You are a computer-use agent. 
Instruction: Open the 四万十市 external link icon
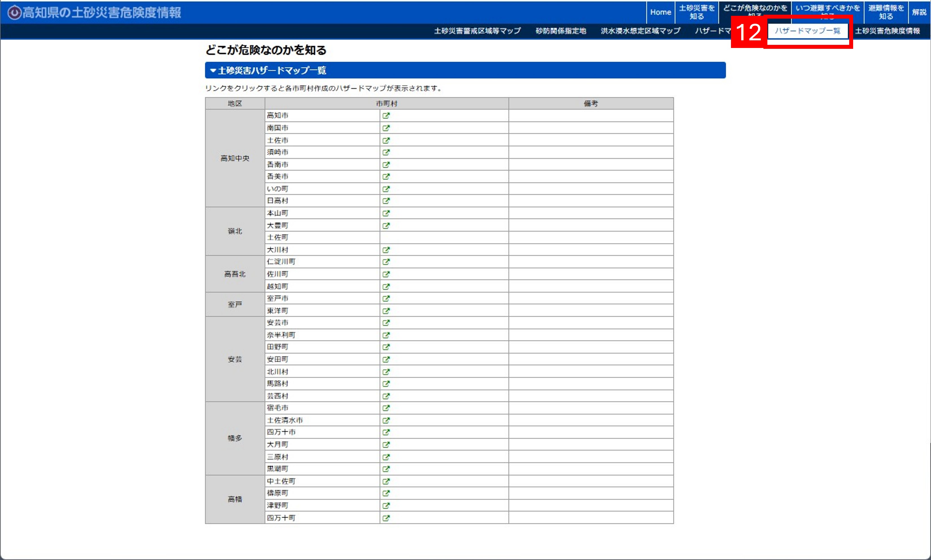click(x=386, y=432)
